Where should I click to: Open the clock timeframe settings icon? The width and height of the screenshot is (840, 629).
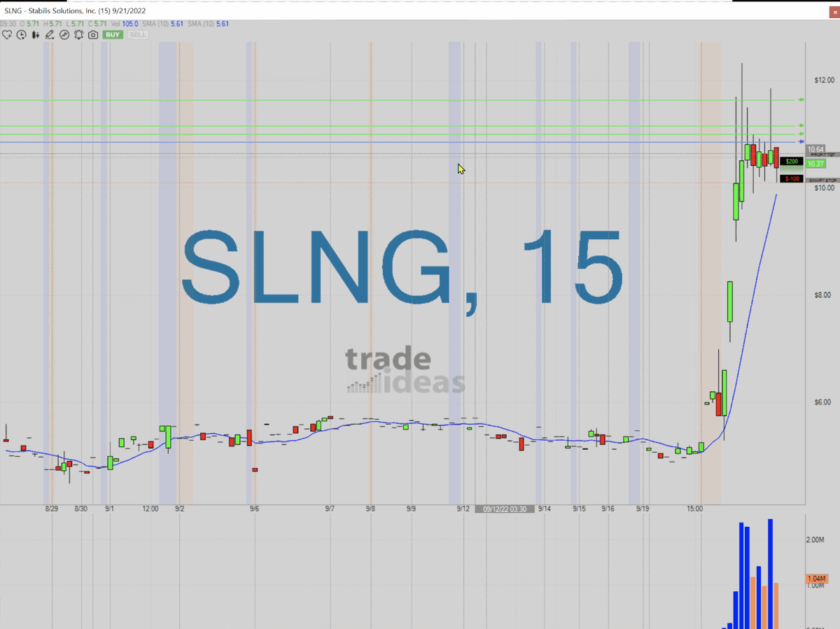(x=22, y=34)
